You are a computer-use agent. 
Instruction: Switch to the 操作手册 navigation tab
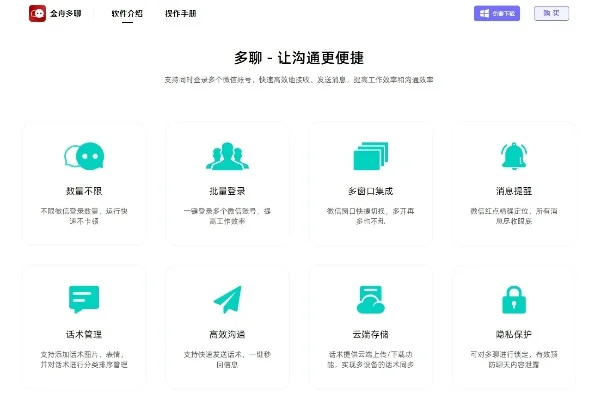181,14
